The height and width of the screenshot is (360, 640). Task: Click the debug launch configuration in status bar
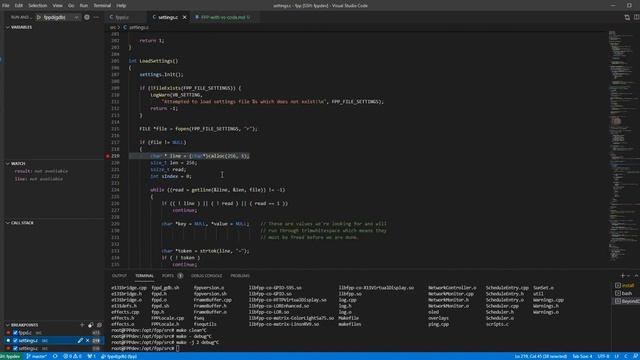coord(119,356)
